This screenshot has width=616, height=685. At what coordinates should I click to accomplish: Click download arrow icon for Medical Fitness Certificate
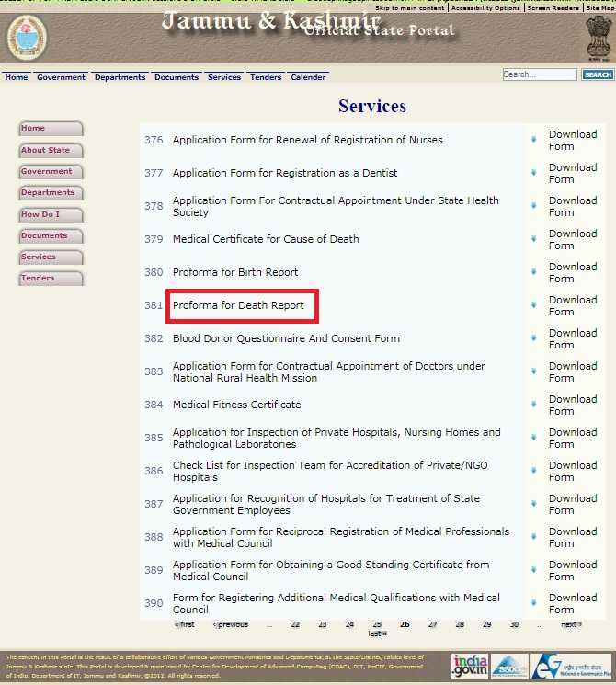coord(533,405)
